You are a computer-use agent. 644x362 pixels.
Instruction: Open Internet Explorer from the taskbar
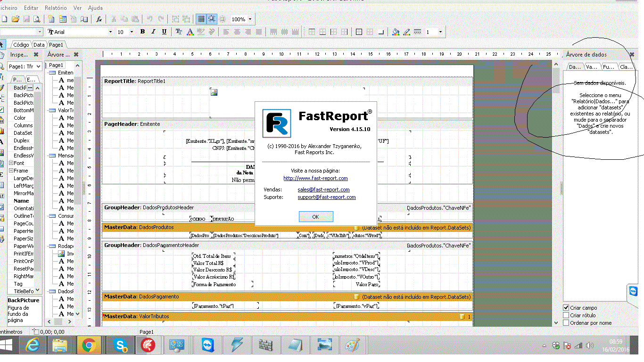tap(33, 346)
